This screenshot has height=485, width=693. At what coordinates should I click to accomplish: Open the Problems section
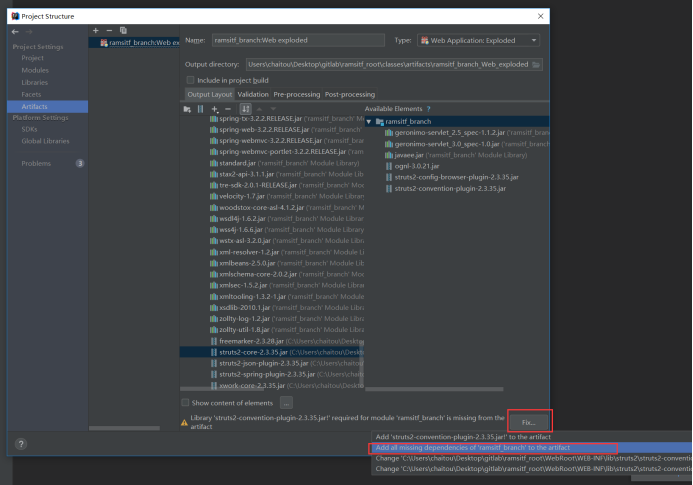pos(36,164)
